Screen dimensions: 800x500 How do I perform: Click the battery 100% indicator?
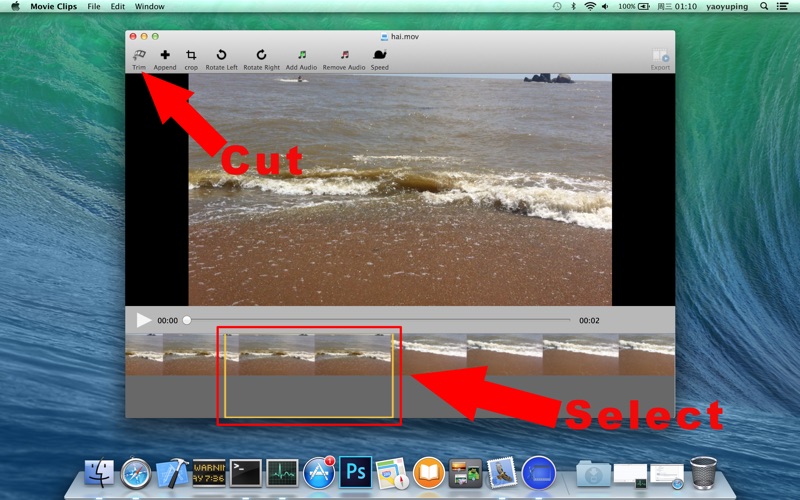pos(634,6)
